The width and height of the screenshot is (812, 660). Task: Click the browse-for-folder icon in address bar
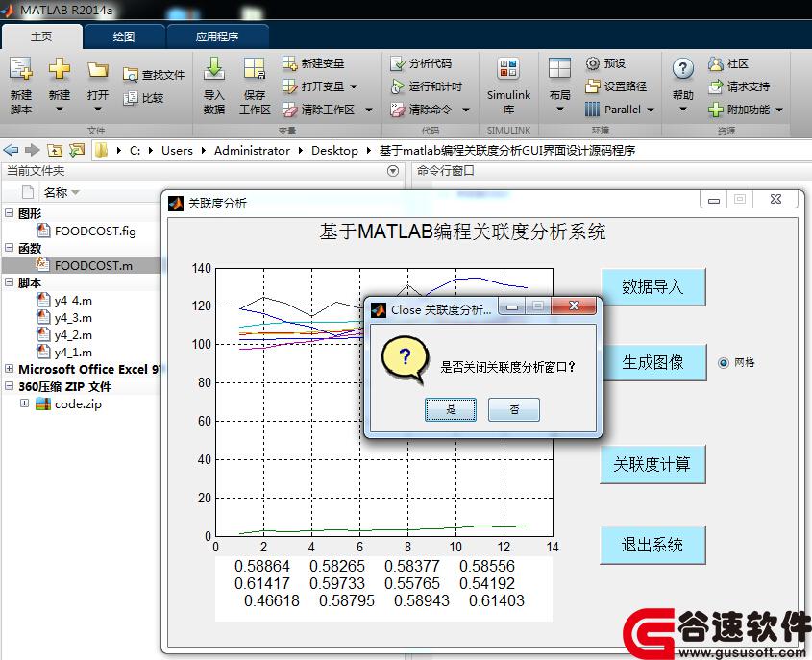(x=77, y=150)
